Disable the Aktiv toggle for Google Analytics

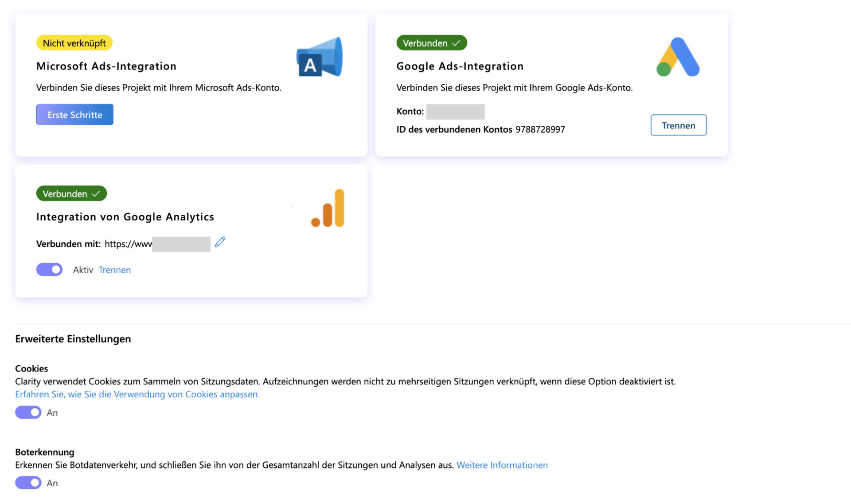[49, 269]
